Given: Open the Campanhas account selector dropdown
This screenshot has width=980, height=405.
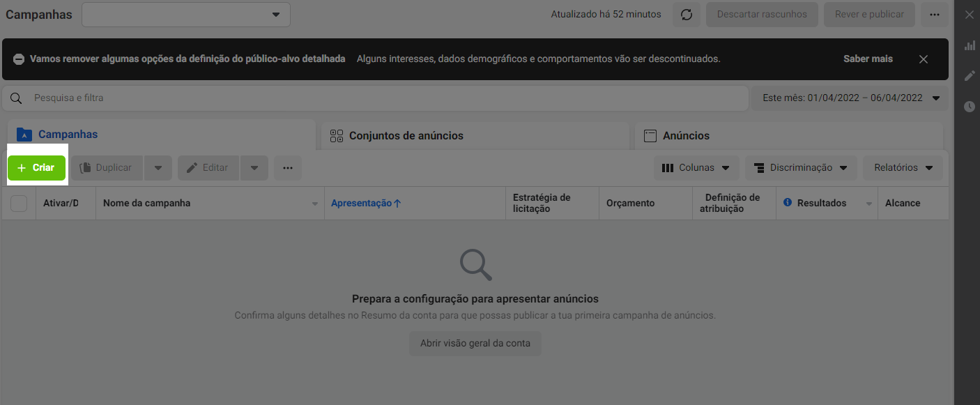Looking at the screenshot, I should click(x=186, y=15).
